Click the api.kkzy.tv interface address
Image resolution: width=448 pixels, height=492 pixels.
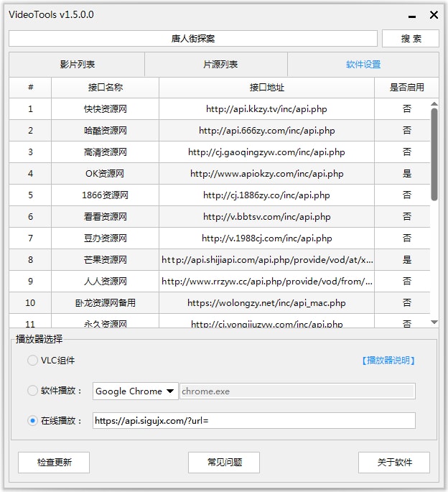(x=266, y=109)
